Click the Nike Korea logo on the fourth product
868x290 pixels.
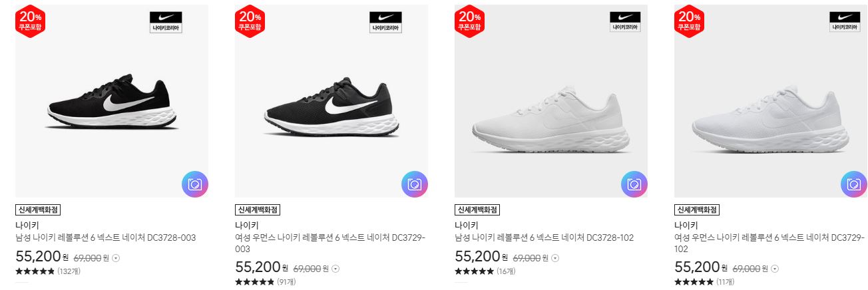845,22
